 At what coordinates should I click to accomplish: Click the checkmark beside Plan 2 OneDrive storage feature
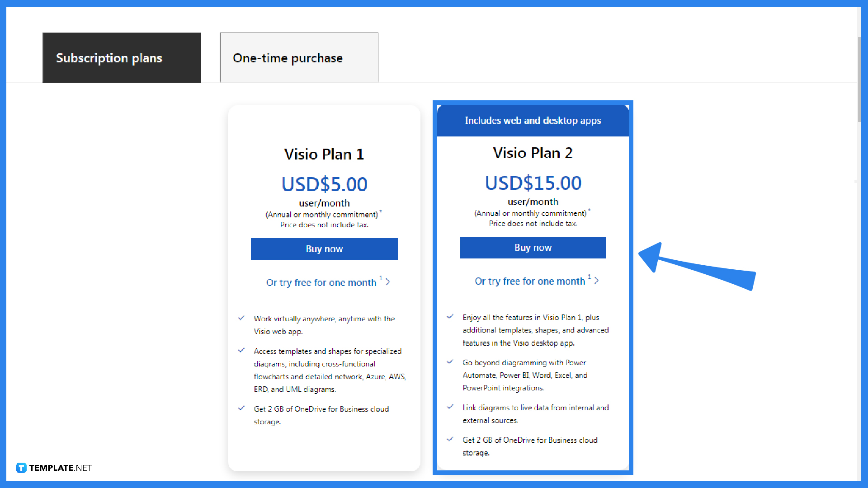[x=450, y=439]
